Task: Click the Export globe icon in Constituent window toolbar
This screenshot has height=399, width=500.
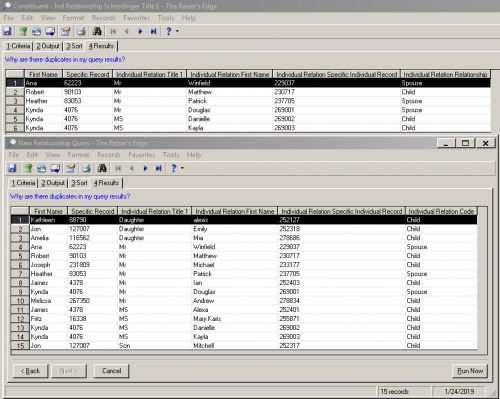Action: (36, 31)
